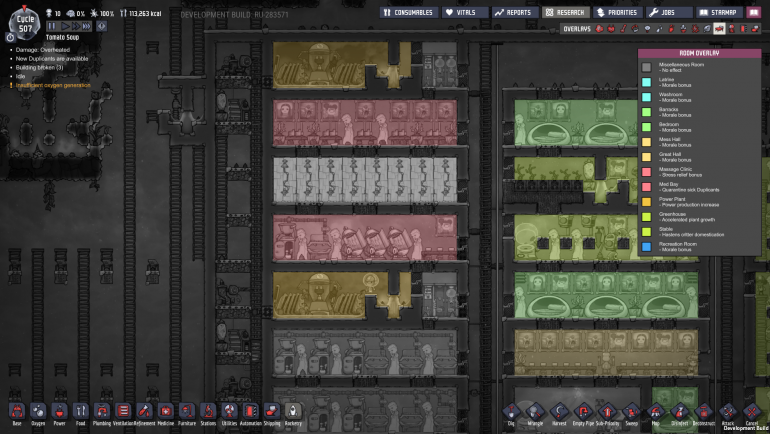Click the 113,263 kcal food counter
The height and width of the screenshot is (434, 770).
point(141,13)
